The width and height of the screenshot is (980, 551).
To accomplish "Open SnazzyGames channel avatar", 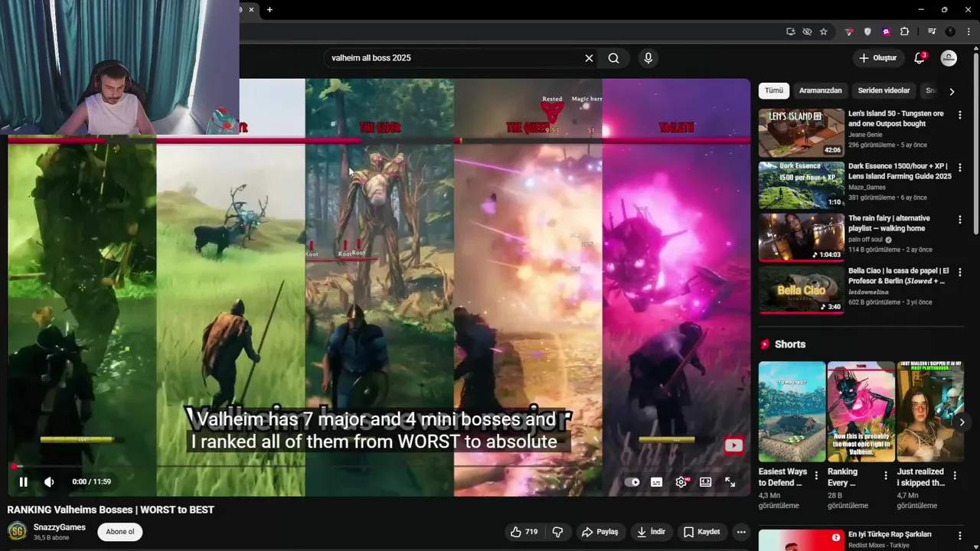I will 17,532.
